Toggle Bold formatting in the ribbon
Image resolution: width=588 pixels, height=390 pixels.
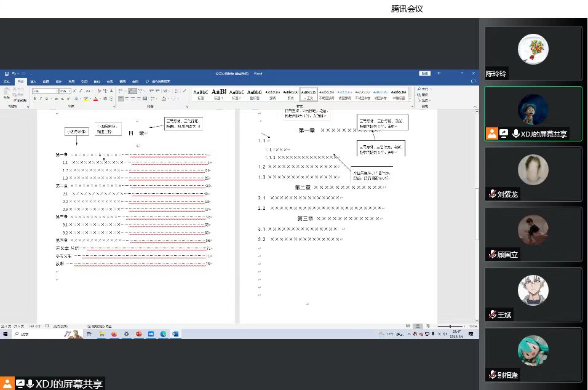tap(34, 98)
